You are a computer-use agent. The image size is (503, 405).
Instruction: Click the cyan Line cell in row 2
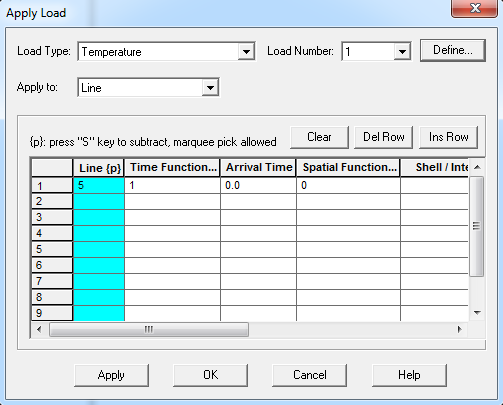tap(99, 201)
